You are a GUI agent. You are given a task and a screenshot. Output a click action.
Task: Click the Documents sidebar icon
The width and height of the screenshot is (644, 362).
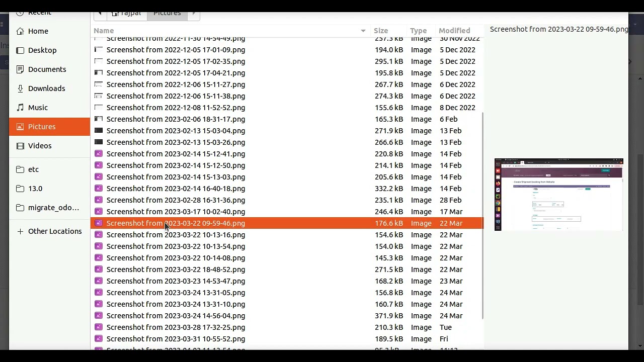coord(20,69)
